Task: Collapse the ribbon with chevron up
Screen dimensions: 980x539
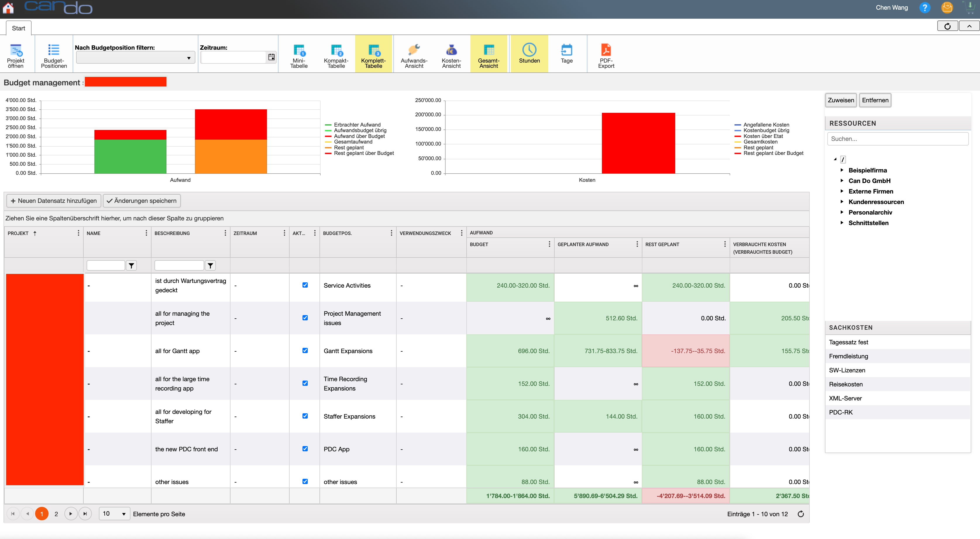Action: tap(969, 26)
